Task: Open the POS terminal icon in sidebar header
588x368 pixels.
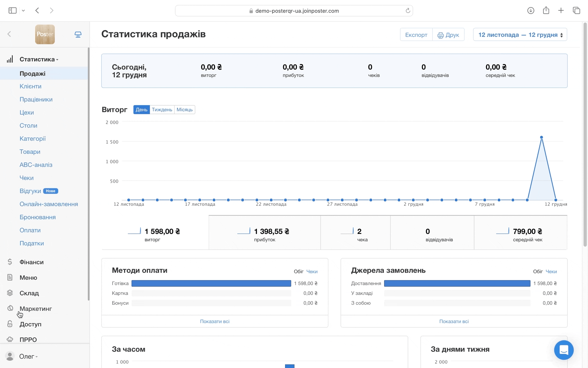Action: pyautogui.click(x=78, y=34)
